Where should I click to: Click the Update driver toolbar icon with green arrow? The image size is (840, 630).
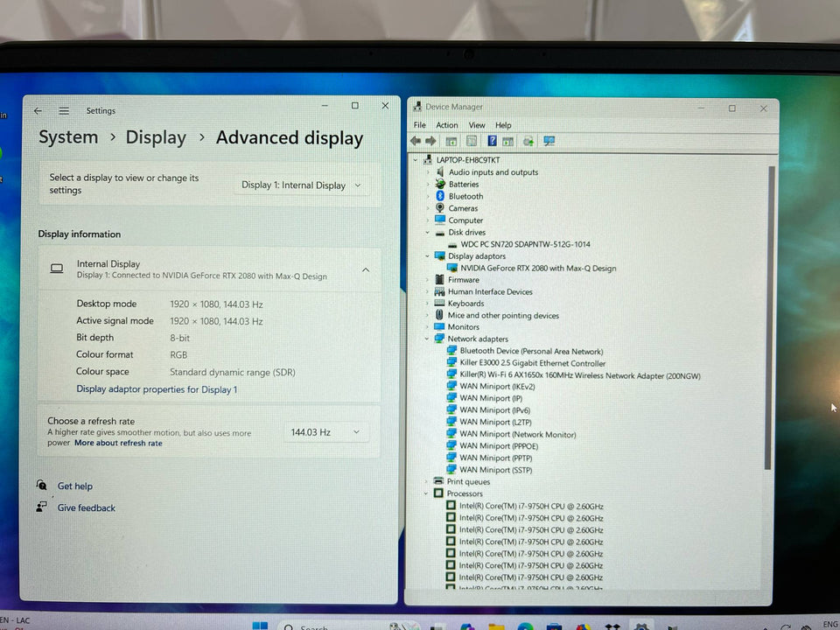[528, 142]
